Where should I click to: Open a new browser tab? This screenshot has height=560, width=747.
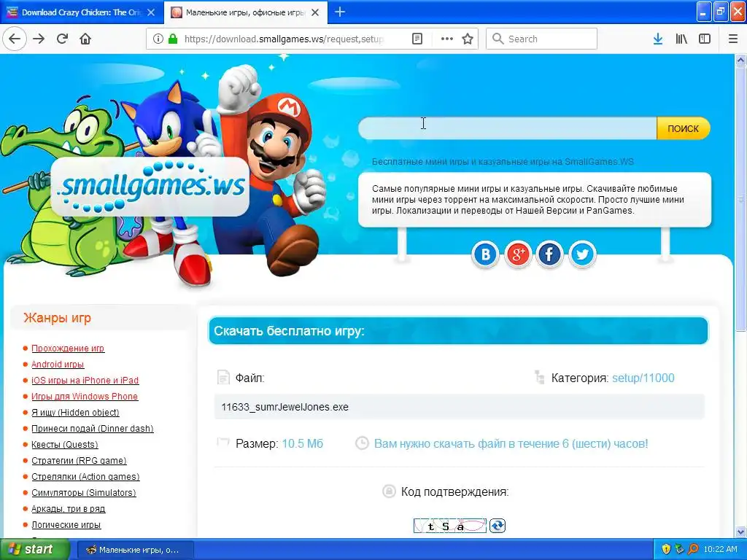[x=340, y=12]
